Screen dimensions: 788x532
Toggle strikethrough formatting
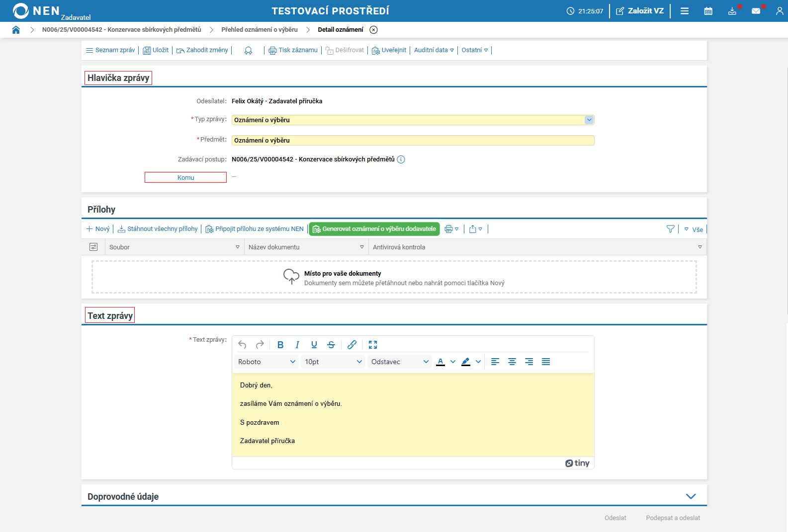331,345
